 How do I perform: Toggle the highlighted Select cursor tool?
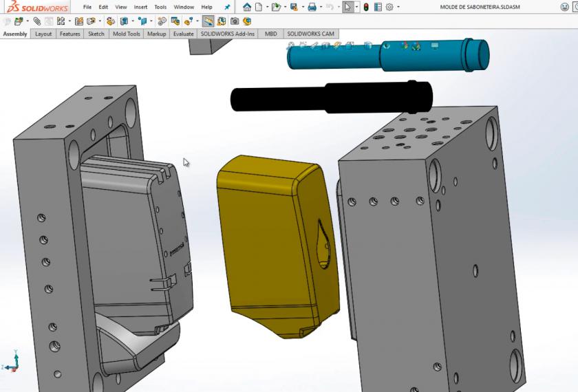tap(347, 7)
